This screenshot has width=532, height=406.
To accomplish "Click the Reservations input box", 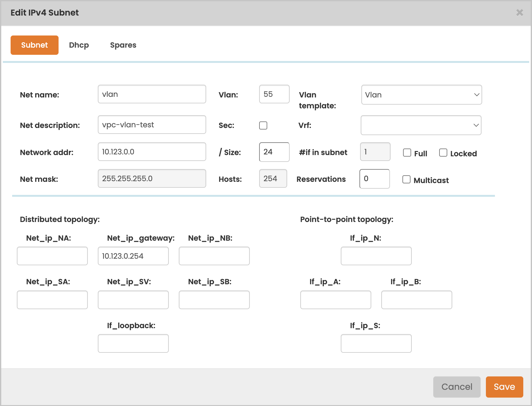I will [x=374, y=179].
